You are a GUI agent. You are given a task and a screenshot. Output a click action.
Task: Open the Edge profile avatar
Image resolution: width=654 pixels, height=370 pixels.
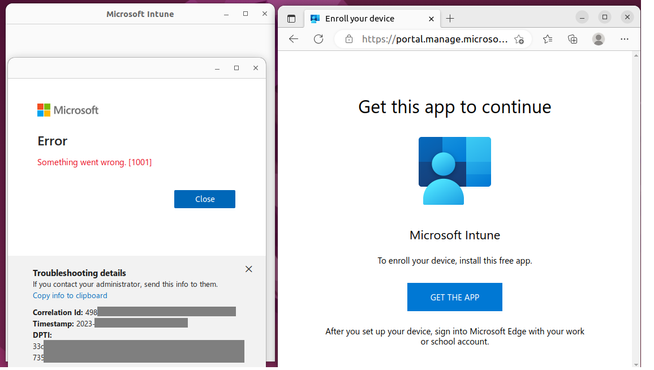click(599, 39)
